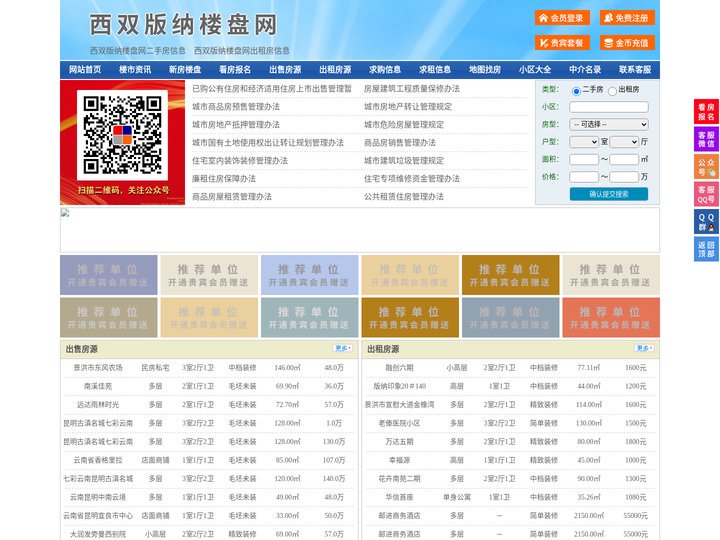Open 房屋建筑工程质量保修办法 link
The width and height of the screenshot is (720, 540).
pyautogui.click(x=412, y=89)
